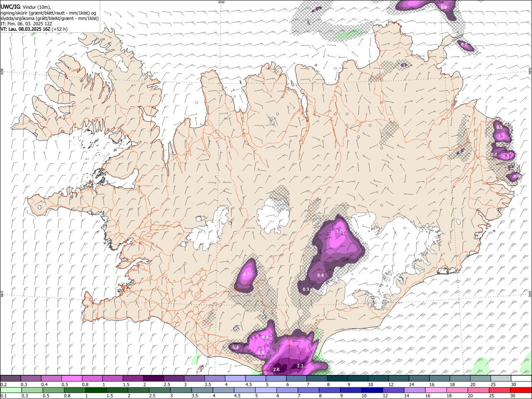Click the 0.7 snowfall value on the map
Screen dimensions: 532x399
[246, 274]
